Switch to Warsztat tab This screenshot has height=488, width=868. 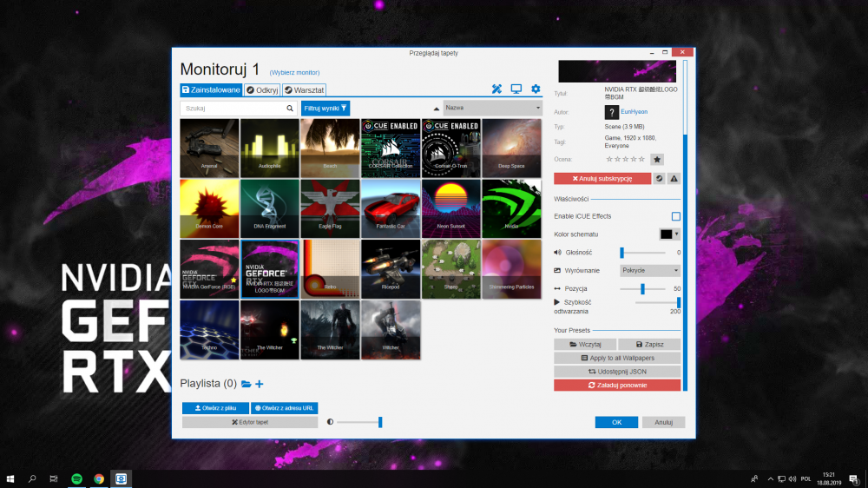pyautogui.click(x=304, y=89)
